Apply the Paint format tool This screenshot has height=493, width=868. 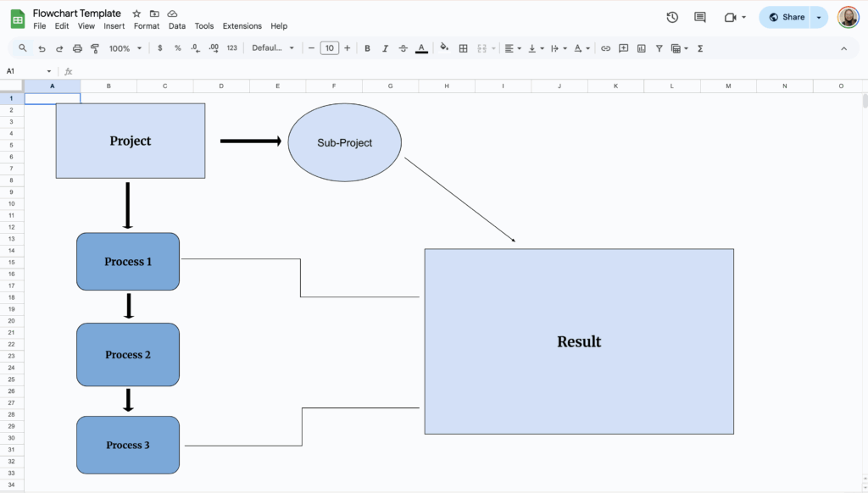click(x=93, y=48)
